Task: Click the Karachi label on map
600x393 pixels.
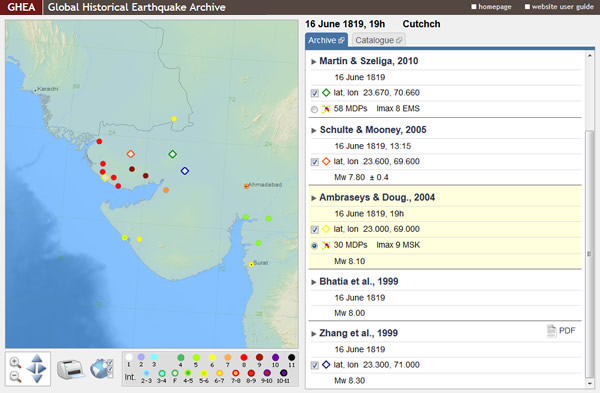Action: pyautogui.click(x=47, y=89)
